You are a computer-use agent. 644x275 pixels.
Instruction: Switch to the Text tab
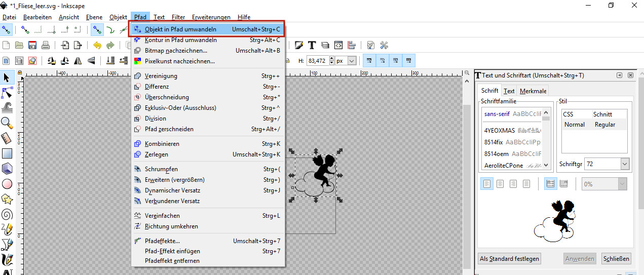(509, 91)
